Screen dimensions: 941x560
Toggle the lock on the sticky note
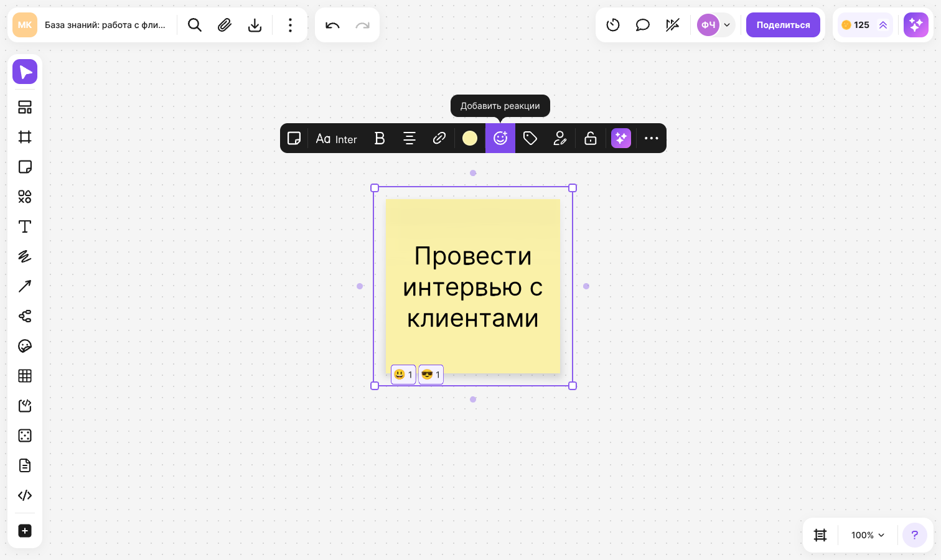[x=591, y=138]
